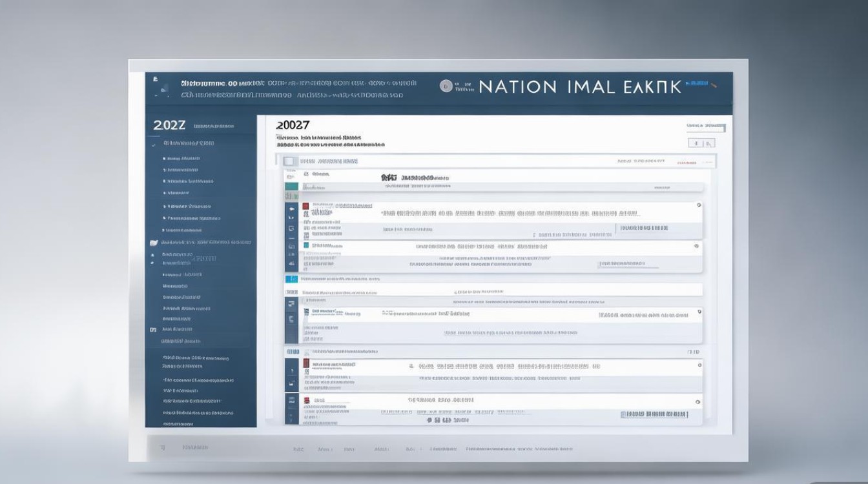Viewport: 868px width, 484px height.
Task: Expand the sidebar section beside the folder icon
Action: (205, 243)
